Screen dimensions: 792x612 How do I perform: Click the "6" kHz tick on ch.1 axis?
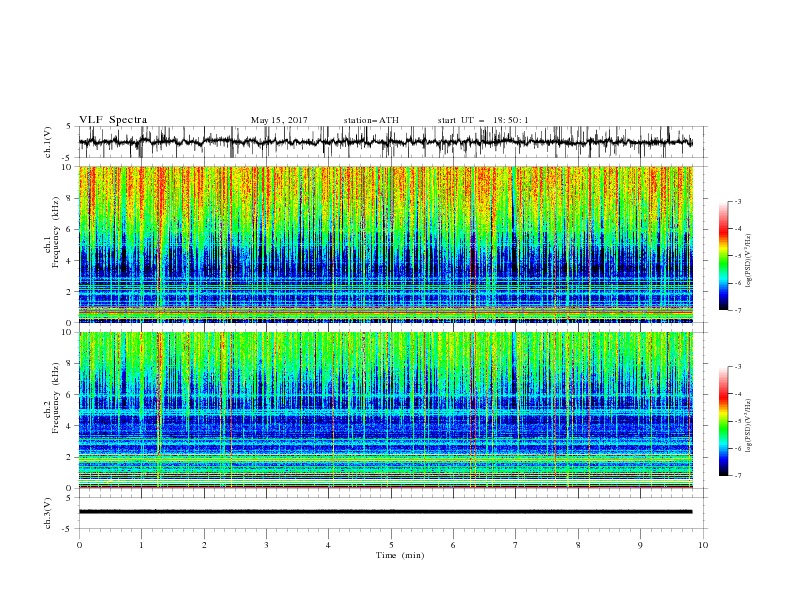pos(70,230)
